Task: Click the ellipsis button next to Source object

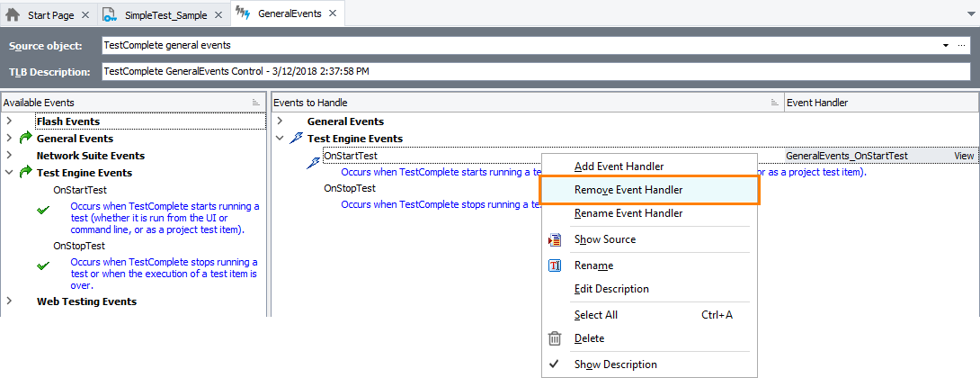Action: pos(961,46)
